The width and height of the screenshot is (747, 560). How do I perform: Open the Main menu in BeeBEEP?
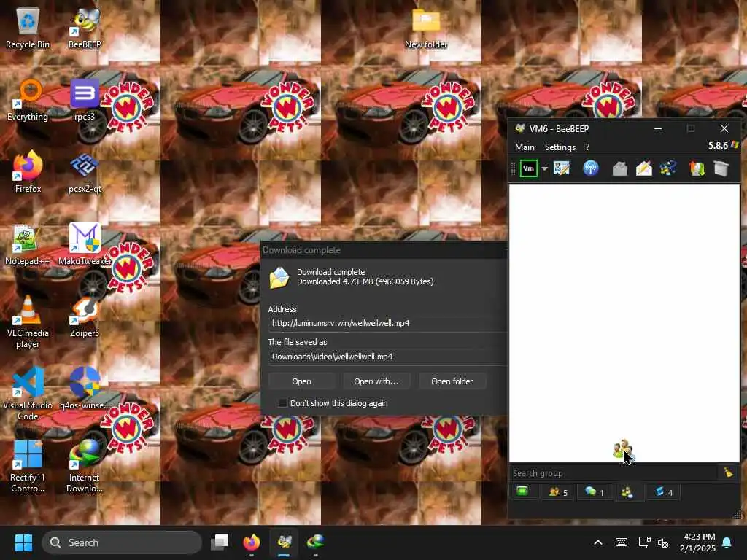tap(525, 147)
